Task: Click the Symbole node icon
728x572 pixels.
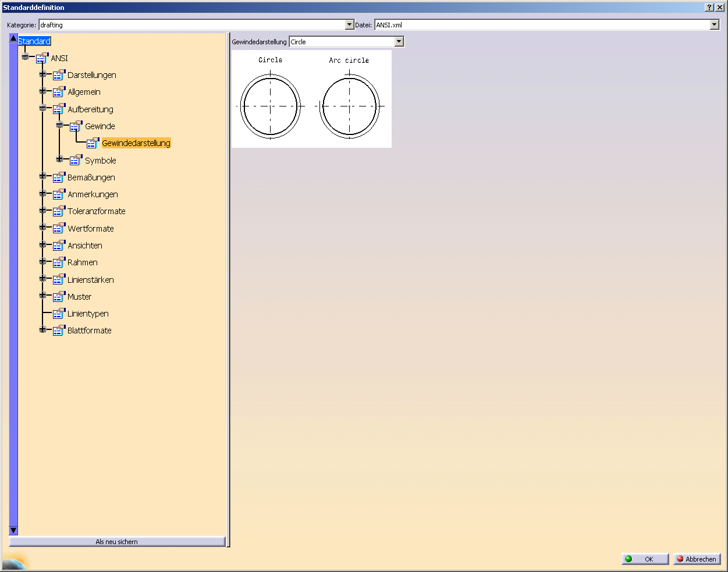Action: [76, 161]
